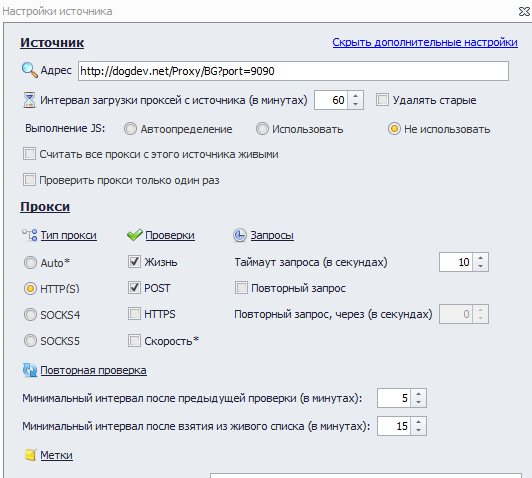Tick the Повторный запрос checkbox
Image resolution: width=532 pixels, height=478 pixels.
pyautogui.click(x=241, y=288)
